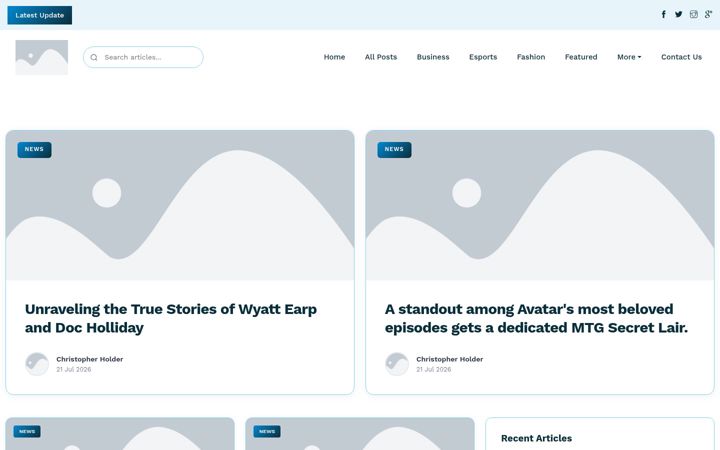Click author avatar on Avatar MTG article
The height and width of the screenshot is (450, 720).
[397, 364]
